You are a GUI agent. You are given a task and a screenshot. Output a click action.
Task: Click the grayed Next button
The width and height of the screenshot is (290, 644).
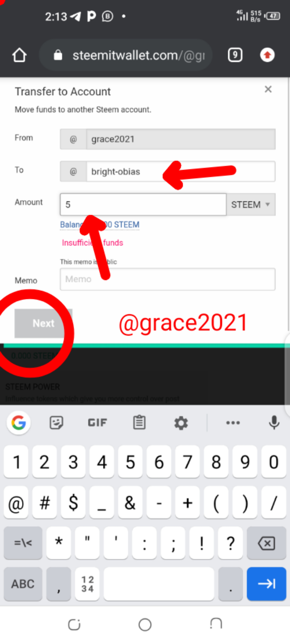click(43, 323)
